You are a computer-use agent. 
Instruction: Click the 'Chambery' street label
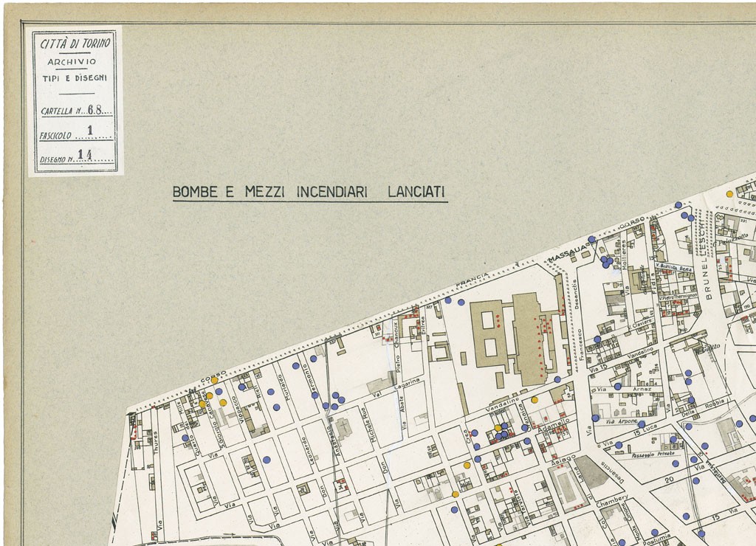click(612, 501)
